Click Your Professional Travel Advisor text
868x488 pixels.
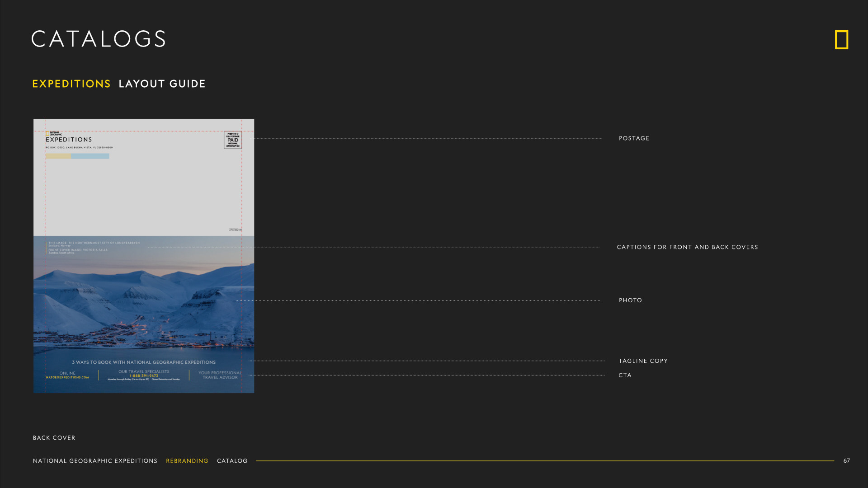(x=220, y=375)
